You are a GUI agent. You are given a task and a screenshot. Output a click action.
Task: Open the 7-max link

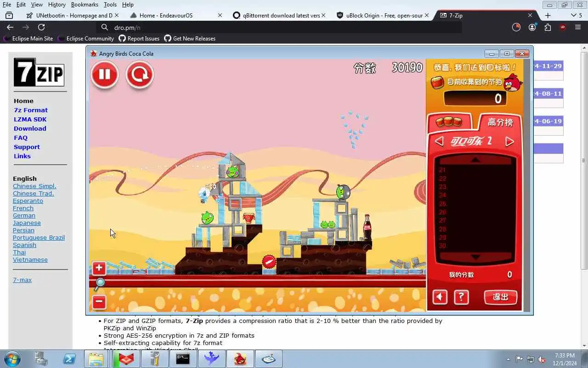point(22,280)
